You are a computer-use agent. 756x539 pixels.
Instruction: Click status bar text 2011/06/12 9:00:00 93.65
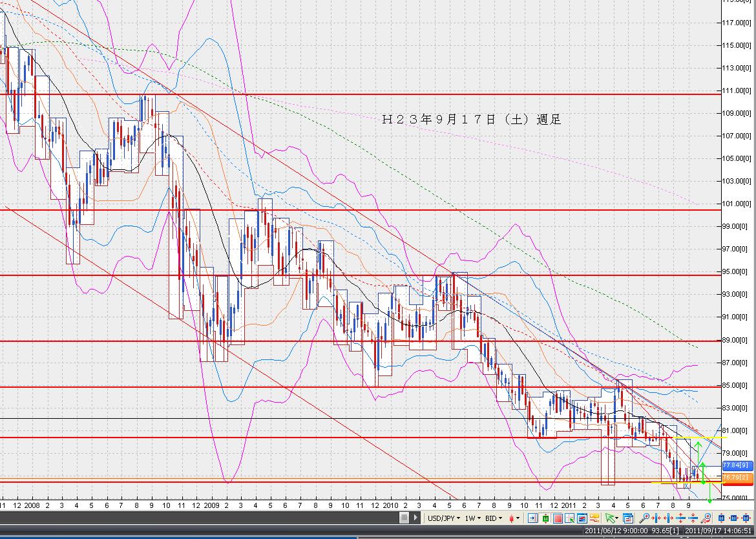coord(633,531)
